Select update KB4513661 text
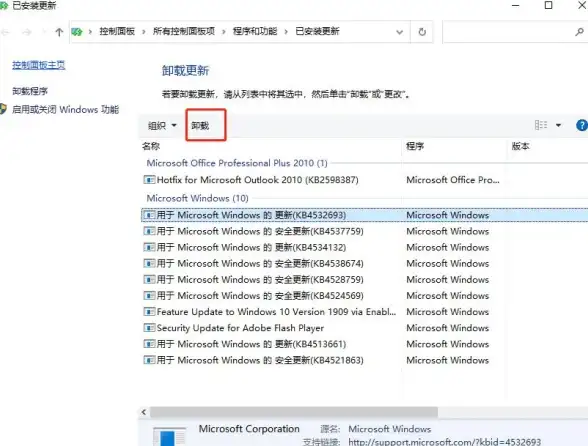Viewport: 588px width, 446px height. click(x=251, y=344)
